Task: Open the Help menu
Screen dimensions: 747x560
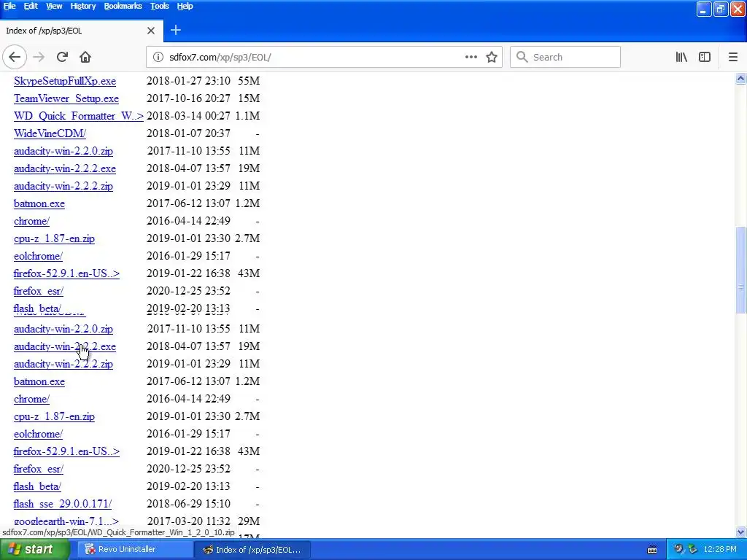Action: coord(185,6)
